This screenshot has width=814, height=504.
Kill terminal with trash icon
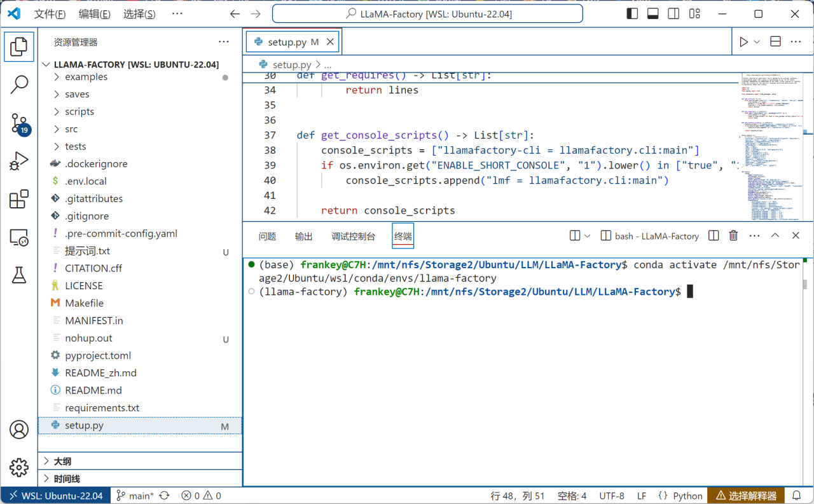tap(733, 236)
